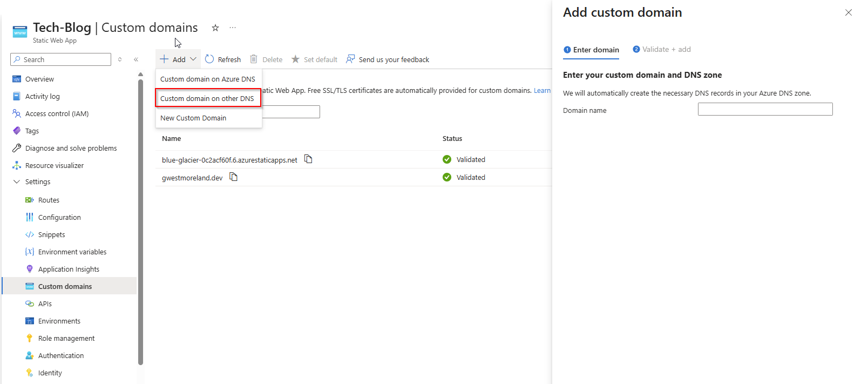Collapse the Settings section chevron

point(17,181)
